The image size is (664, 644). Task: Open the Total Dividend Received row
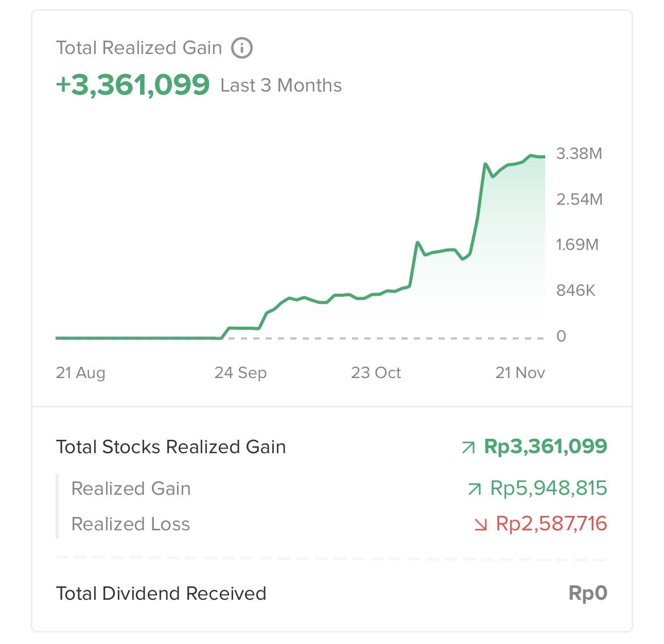click(161, 593)
